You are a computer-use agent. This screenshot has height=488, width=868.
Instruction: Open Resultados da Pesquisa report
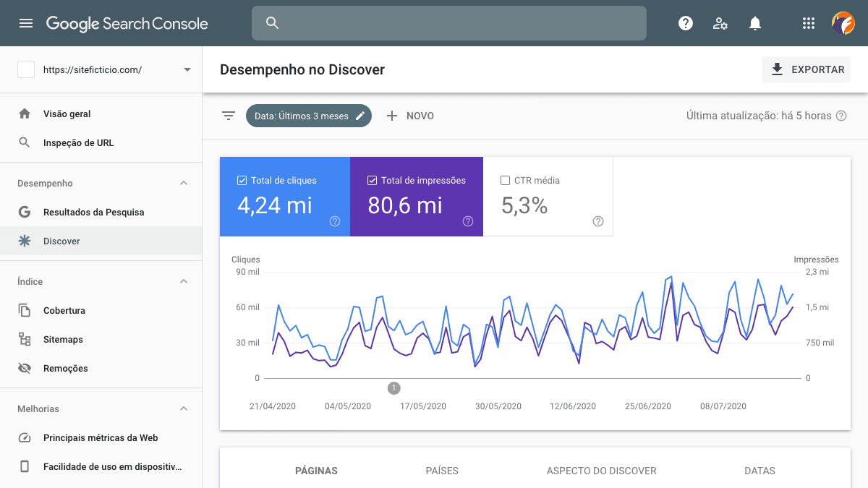coord(101,212)
